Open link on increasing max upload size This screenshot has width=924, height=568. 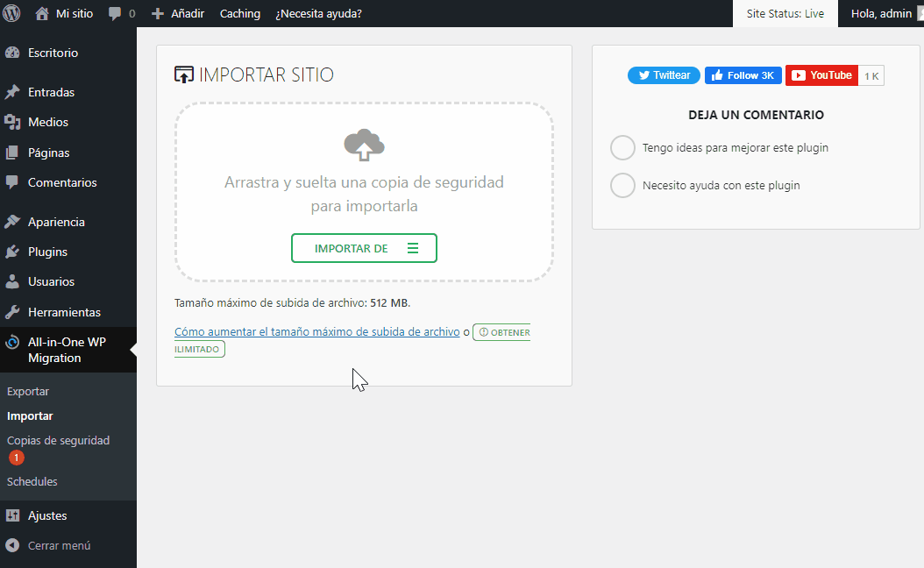(x=317, y=331)
